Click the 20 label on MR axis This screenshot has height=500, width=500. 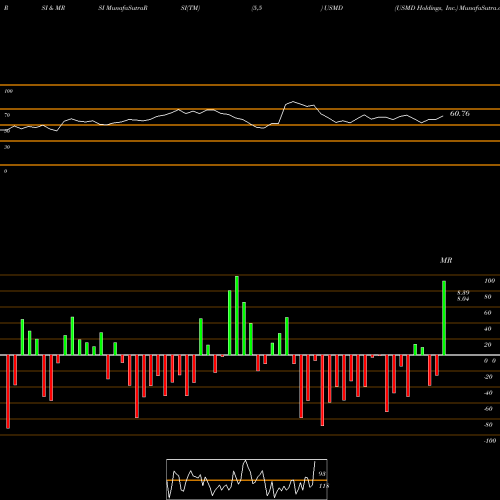coord(488,345)
